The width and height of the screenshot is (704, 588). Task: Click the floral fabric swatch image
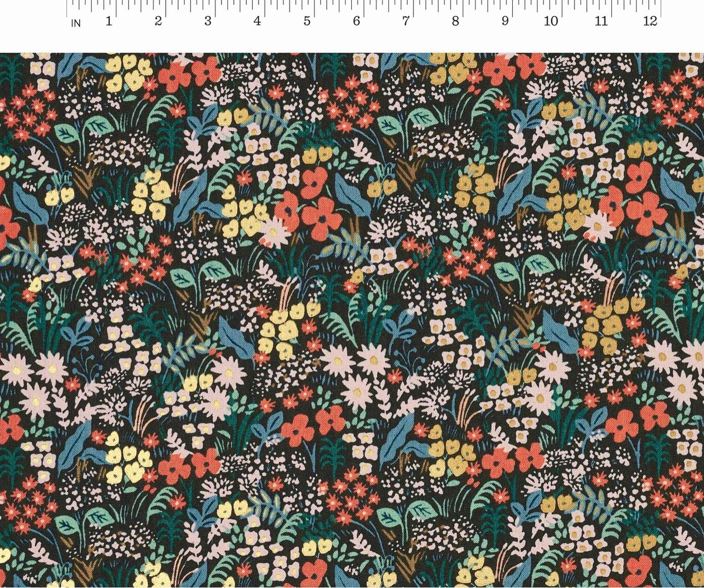coord(352,320)
